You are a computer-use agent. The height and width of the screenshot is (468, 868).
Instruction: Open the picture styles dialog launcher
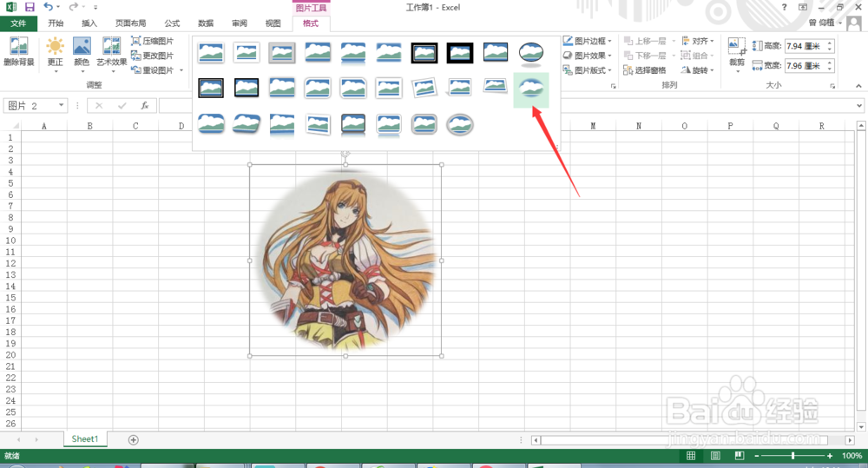613,86
